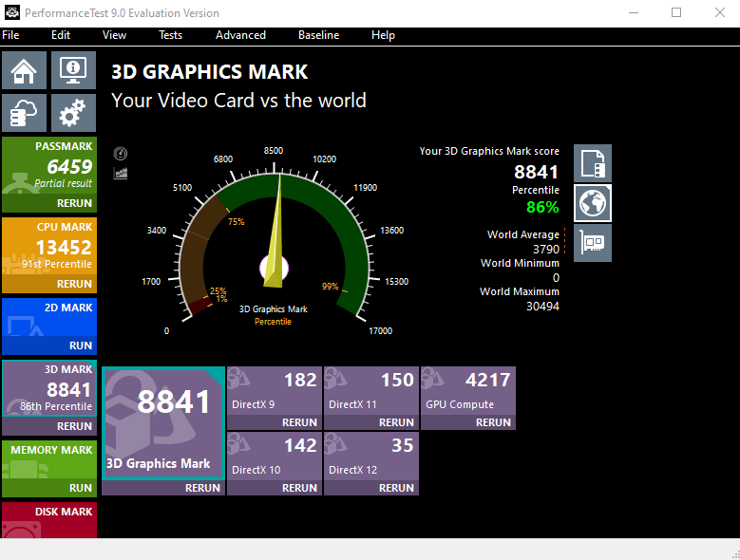Open the GPU Compute 4217 tile
This screenshot has width=740, height=560.
468,391
